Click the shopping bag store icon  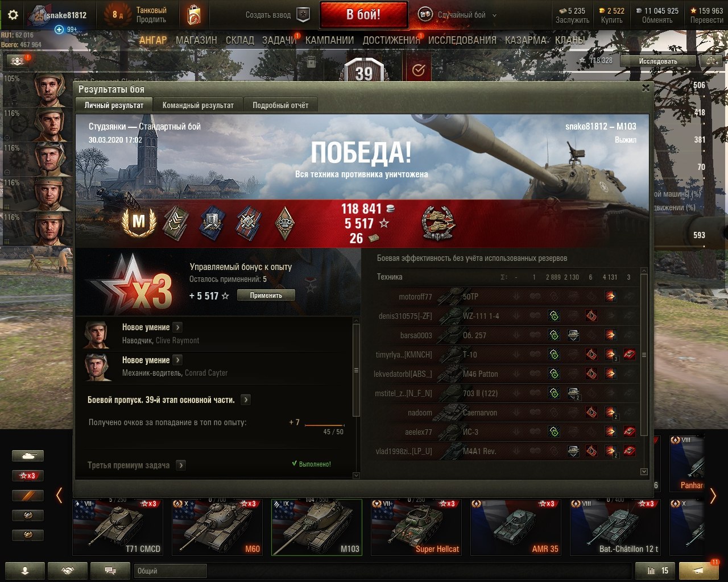point(194,15)
